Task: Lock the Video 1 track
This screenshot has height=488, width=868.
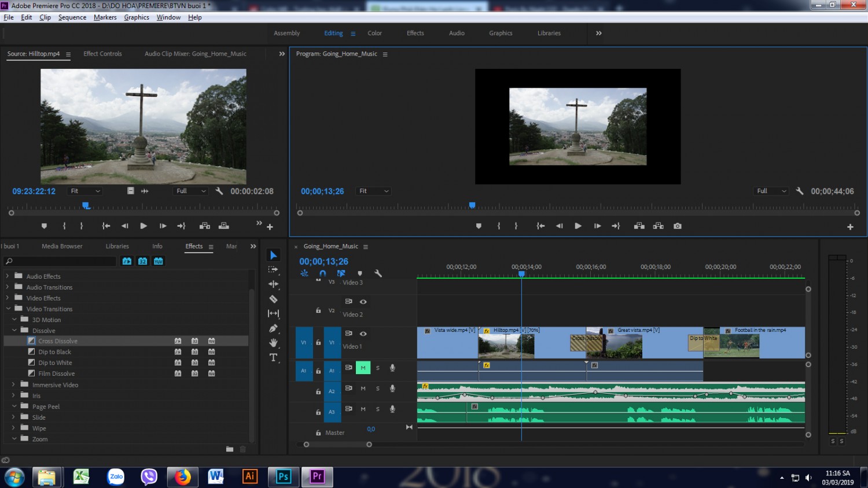Action: [x=318, y=342]
